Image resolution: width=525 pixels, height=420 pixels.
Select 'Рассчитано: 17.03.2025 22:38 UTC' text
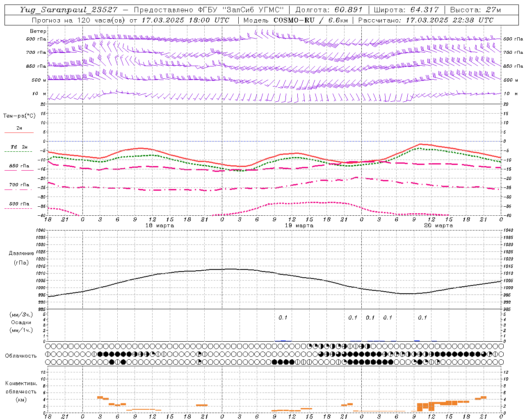[426, 20]
